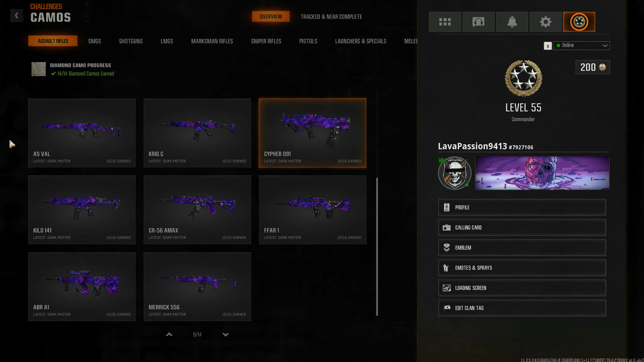
Task: Switch to the Tracked & Near Complete tab
Action: tap(331, 16)
